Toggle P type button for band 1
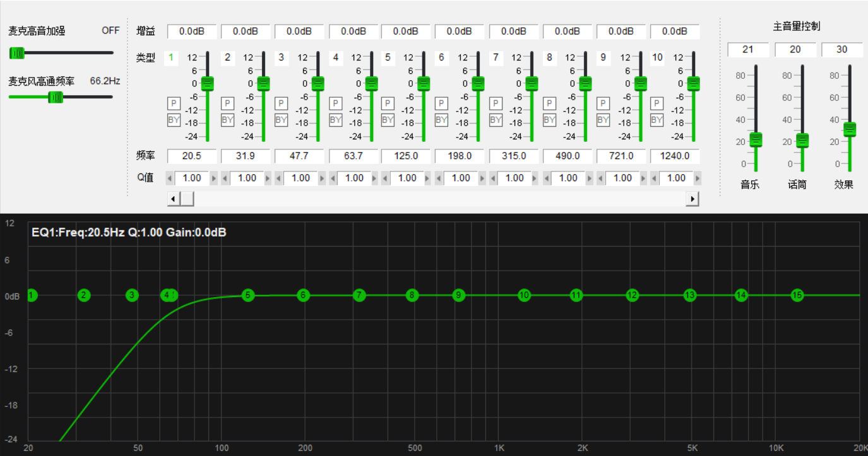Viewport: 868px width, 456px height. [x=174, y=103]
